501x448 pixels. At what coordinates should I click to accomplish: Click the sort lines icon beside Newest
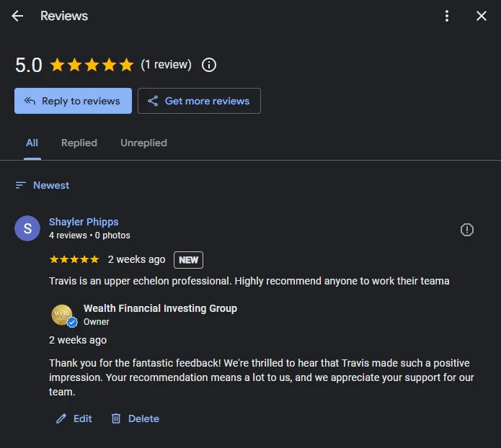coord(21,185)
